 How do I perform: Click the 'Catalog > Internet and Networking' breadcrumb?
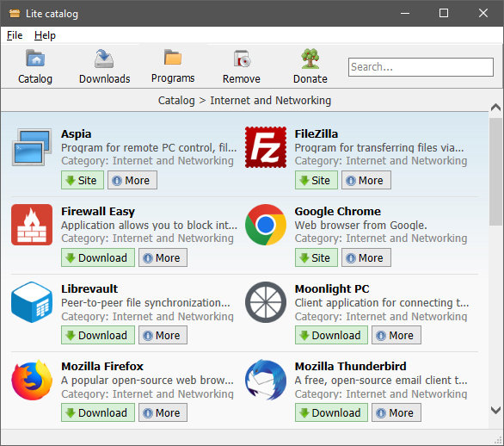244,101
